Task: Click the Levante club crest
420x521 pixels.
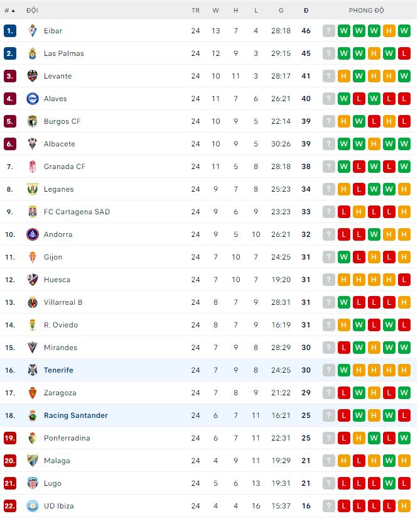Action: point(33,76)
